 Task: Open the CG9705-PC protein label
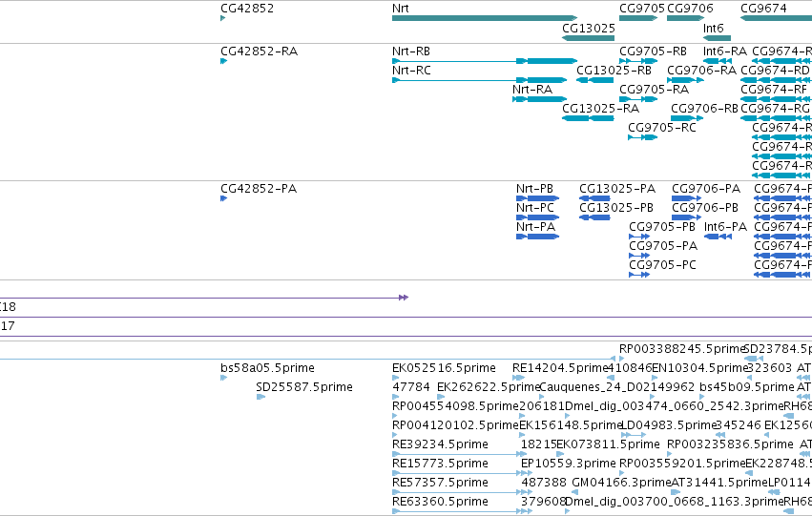point(662,265)
